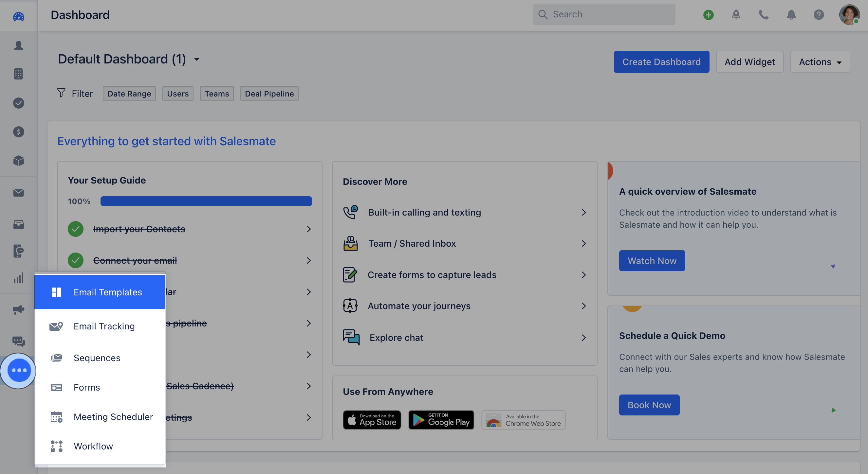Screen dimensions: 868x474
Task: Click the 100% setup progress bar
Action: (206, 201)
